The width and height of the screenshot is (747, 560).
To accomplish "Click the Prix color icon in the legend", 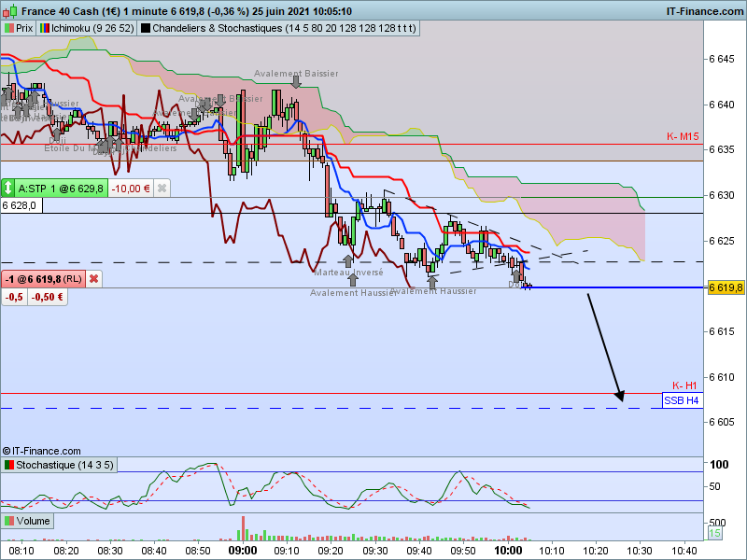I will coord(9,28).
